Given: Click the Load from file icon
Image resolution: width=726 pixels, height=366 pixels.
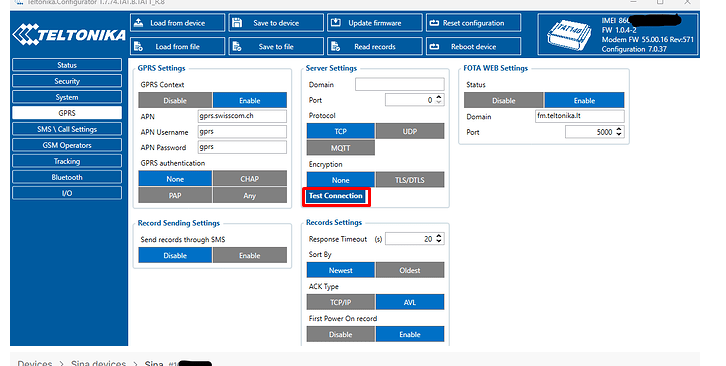Looking at the screenshot, I should coord(138,46).
